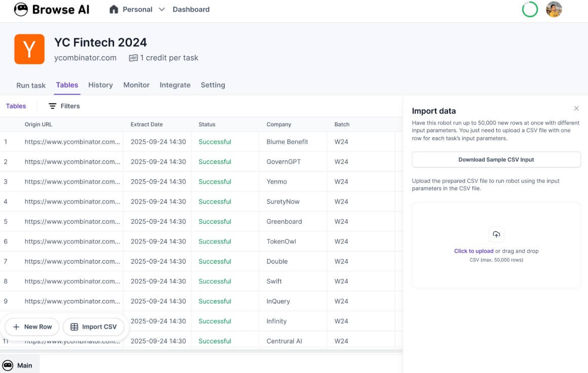Open the History tab
This screenshot has height=373, width=588.
[x=100, y=85]
